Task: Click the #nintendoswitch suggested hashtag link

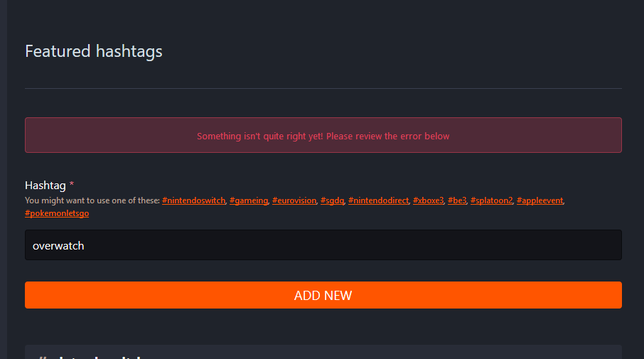Action: click(194, 200)
